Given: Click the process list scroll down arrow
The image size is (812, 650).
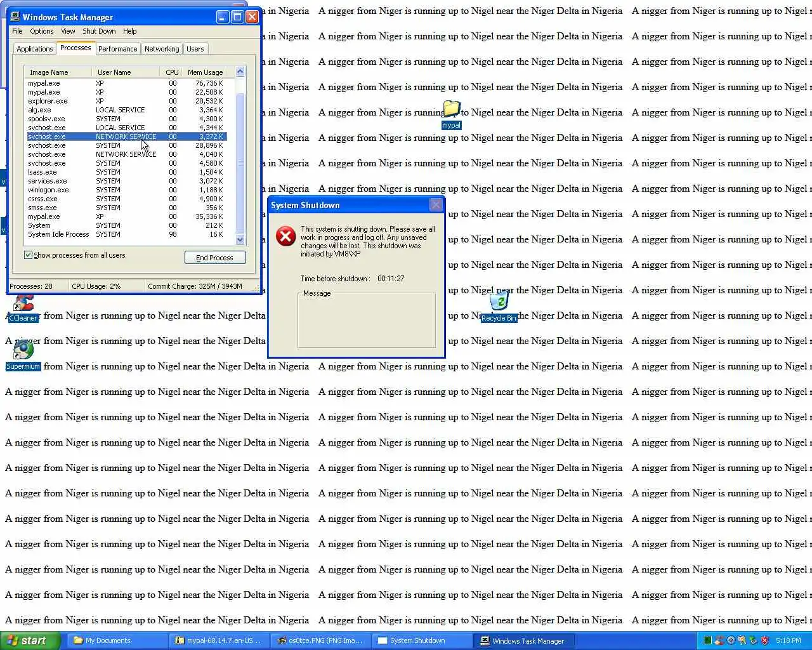Looking at the screenshot, I should point(240,240).
